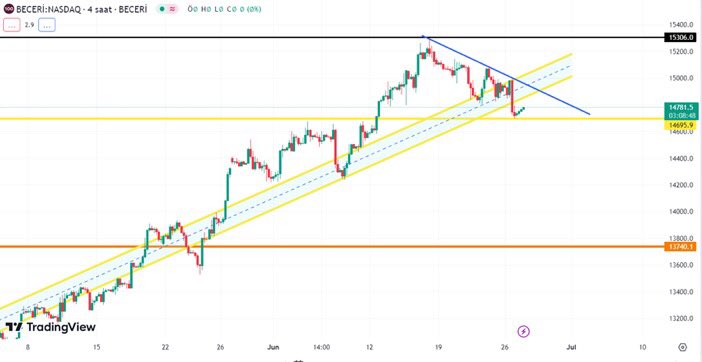Click the 15400.0 price axis label

(681, 24)
